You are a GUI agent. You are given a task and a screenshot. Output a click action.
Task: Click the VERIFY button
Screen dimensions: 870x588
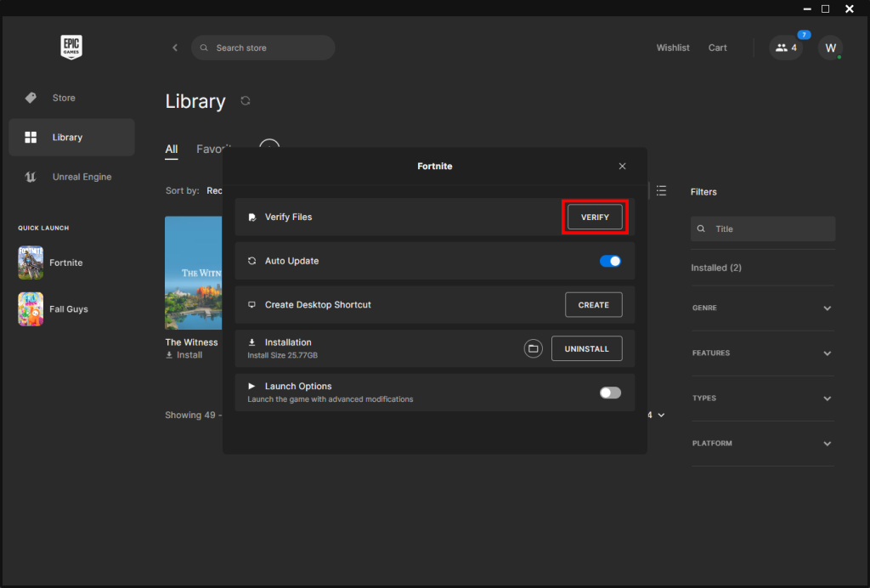(x=595, y=217)
